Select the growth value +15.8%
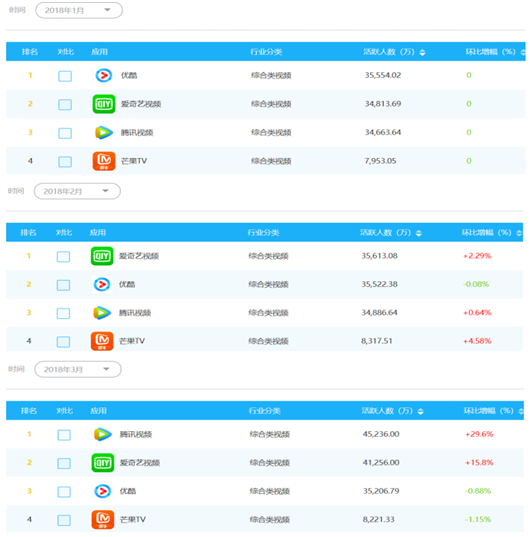Screen dimensions: 530x537 click(x=479, y=463)
